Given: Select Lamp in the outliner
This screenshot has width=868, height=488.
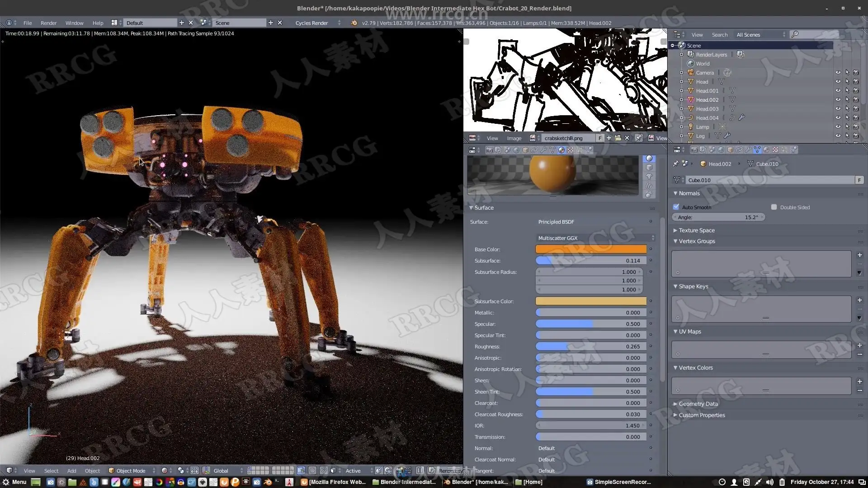Looking at the screenshot, I should [703, 127].
